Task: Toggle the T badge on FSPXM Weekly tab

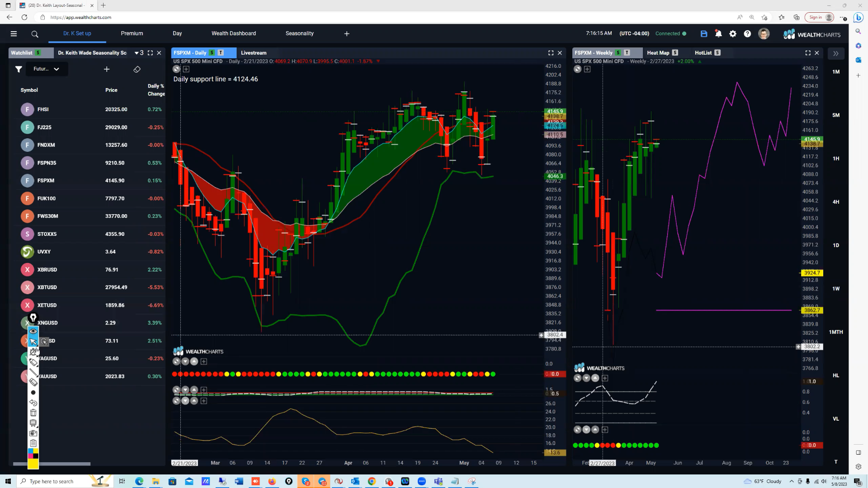Action: [x=627, y=53]
